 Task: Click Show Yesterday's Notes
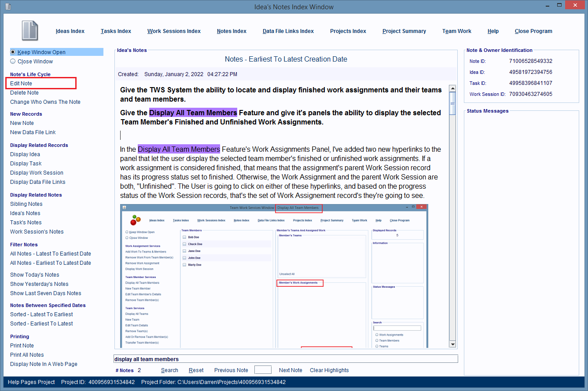click(x=39, y=284)
